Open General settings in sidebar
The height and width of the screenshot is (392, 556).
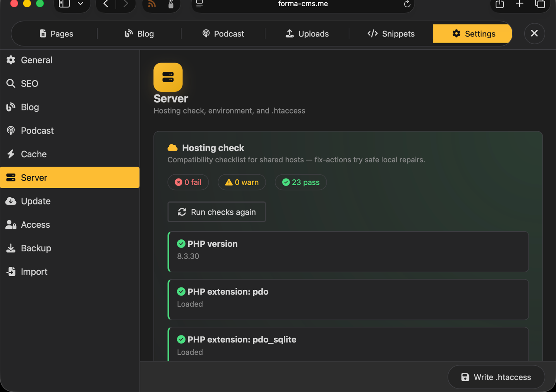coord(70,60)
